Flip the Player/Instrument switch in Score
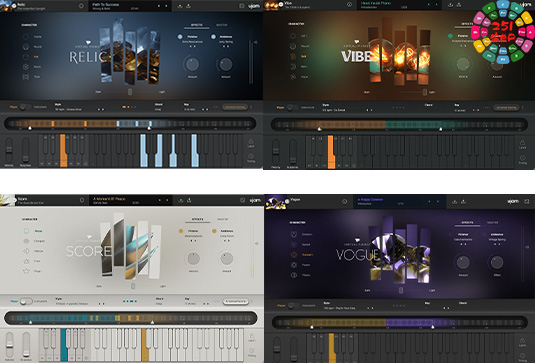The height and width of the screenshot is (363, 535). [x=26, y=302]
